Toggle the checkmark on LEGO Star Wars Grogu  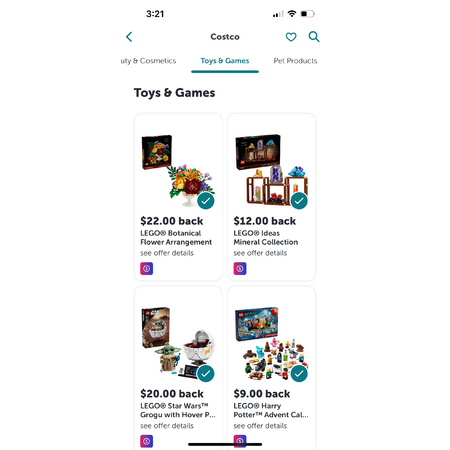206,373
